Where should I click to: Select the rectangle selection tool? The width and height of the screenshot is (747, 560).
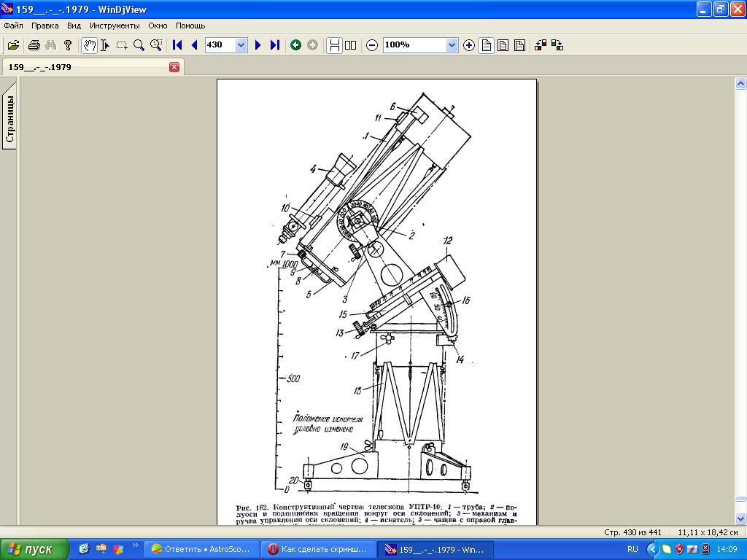coord(122,45)
